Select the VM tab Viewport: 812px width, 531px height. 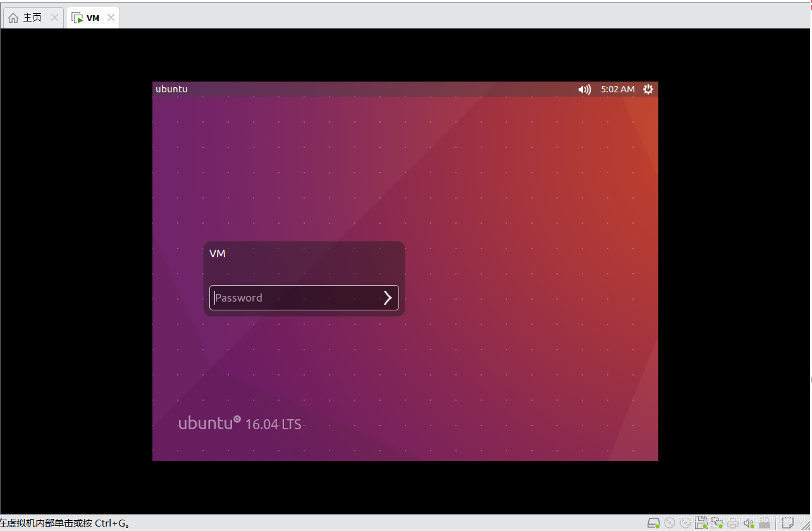pos(93,18)
